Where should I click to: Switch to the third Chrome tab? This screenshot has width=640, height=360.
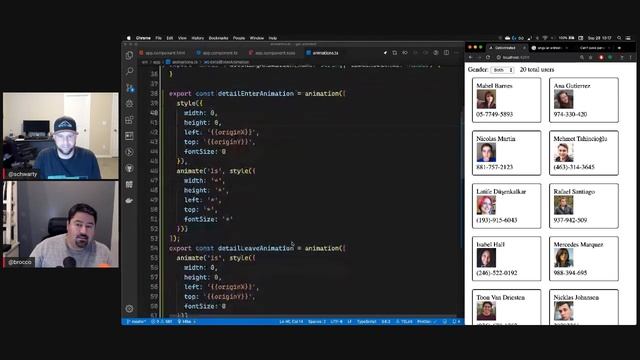593,48
